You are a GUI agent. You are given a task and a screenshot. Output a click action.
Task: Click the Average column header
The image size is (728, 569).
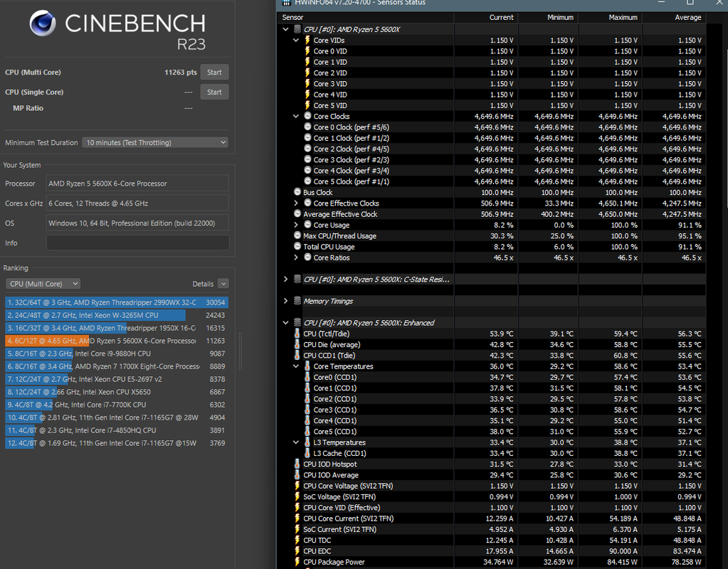click(674, 17)
